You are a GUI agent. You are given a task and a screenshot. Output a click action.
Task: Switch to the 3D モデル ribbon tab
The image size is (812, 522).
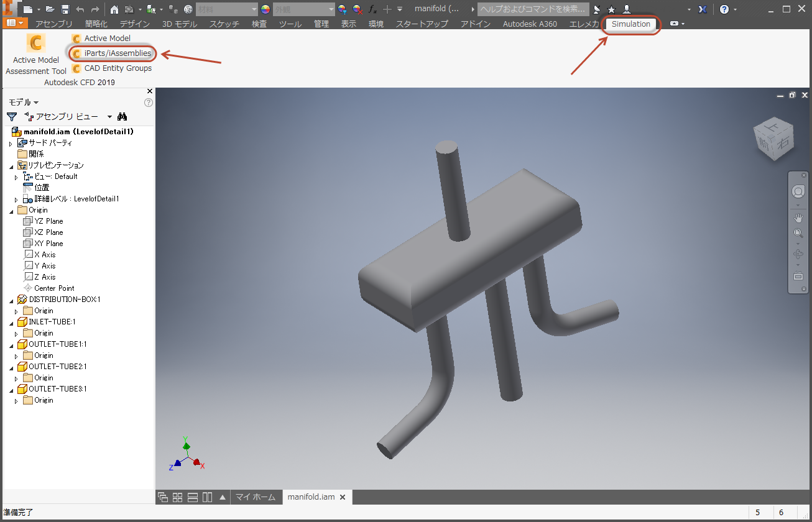pyautogui.click(x=180, y=24)
